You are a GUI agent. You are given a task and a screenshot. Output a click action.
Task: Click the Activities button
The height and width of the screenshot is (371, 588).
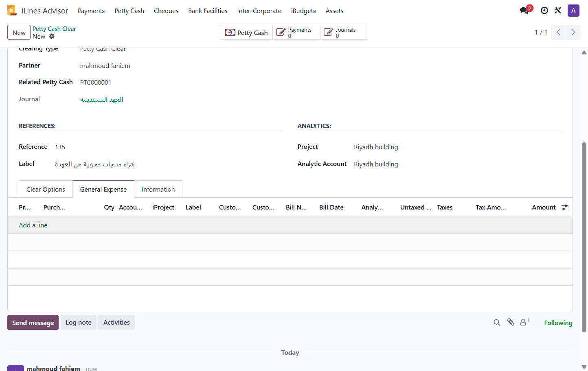click(116, 322)
